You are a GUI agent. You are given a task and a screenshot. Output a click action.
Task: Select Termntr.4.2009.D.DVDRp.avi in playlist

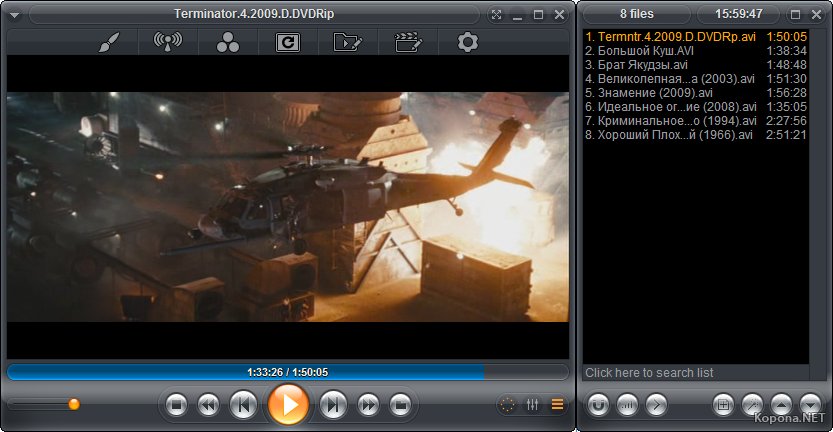pyautogui.click(x=696, y=37)
